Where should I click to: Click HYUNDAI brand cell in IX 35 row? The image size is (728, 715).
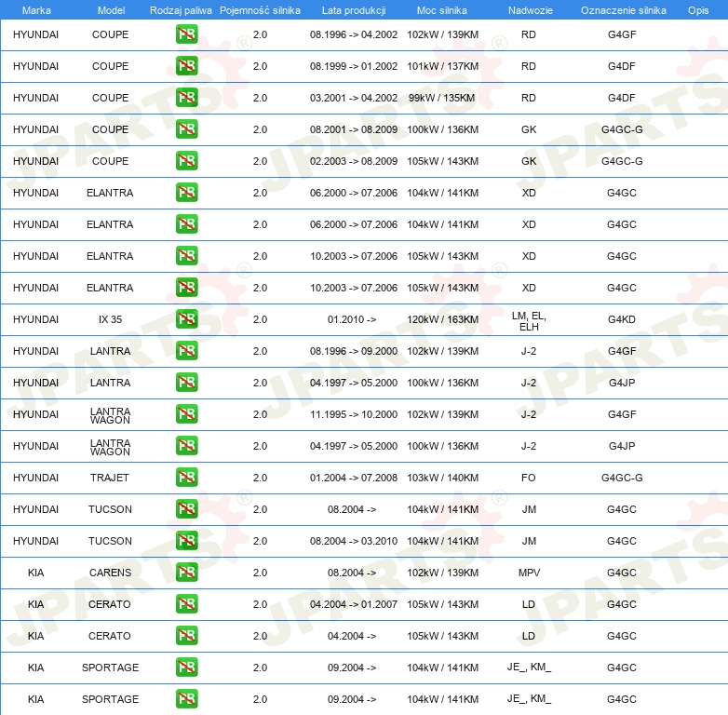coord(35,319)
